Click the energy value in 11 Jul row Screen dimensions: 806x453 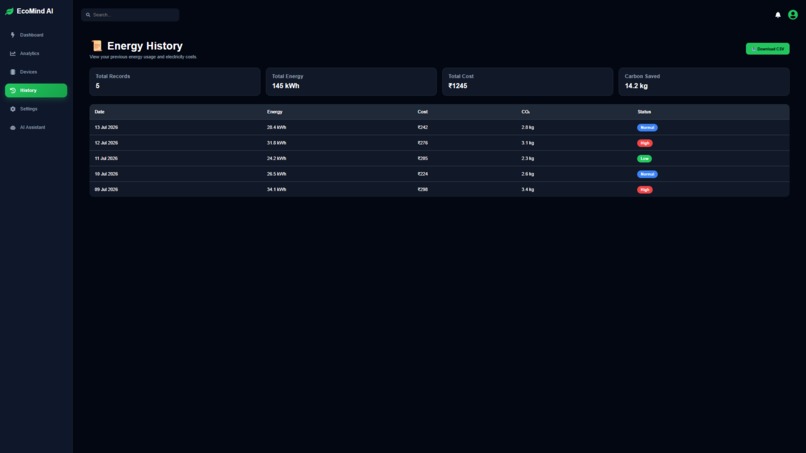[x=277, y=158]
